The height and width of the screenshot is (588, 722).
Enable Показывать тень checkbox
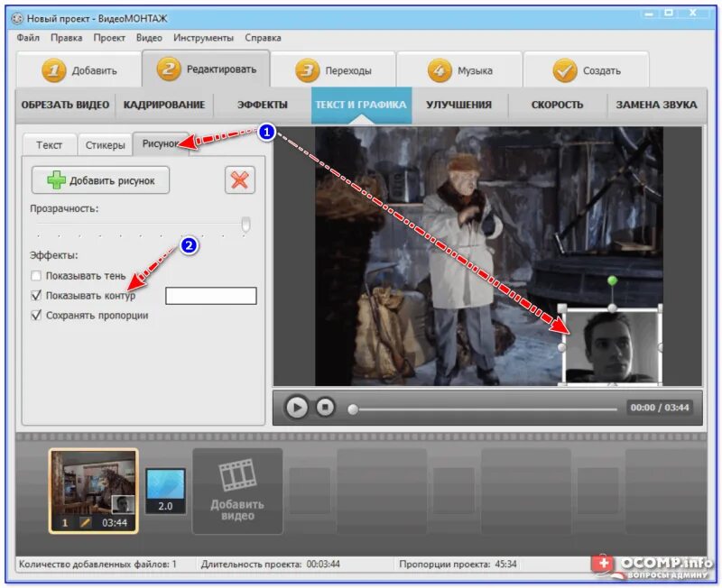36,276
